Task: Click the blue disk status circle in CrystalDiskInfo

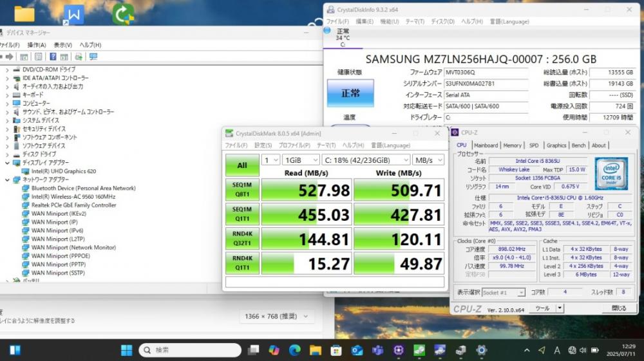Action: pos(327,30)
